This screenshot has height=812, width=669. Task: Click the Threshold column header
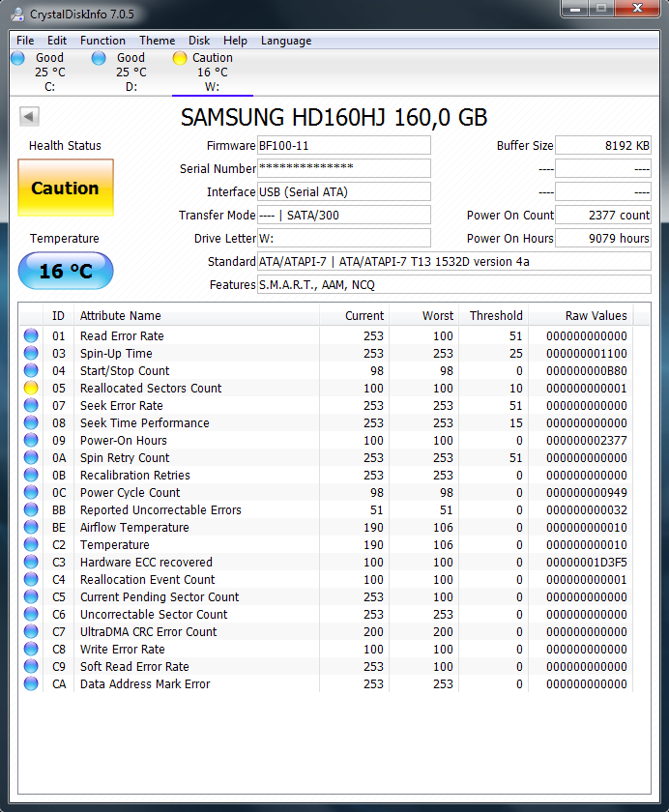tap(494, 315)
